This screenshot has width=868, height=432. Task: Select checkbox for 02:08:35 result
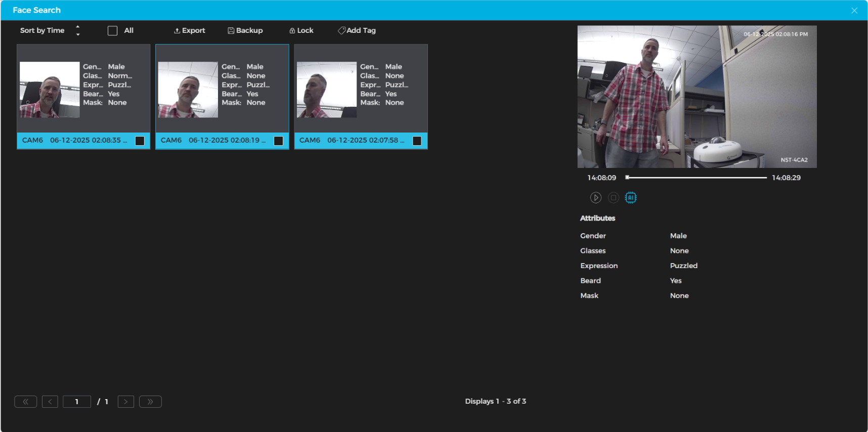(140, 141)
